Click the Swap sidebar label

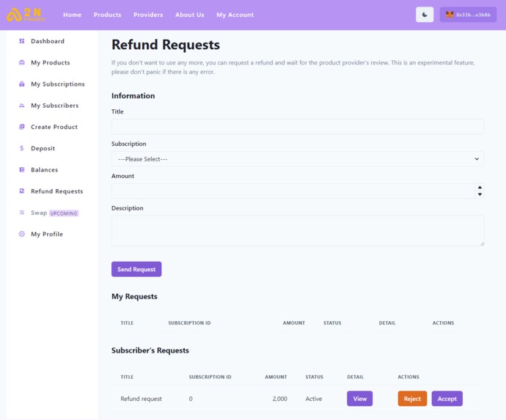(39, 213)
